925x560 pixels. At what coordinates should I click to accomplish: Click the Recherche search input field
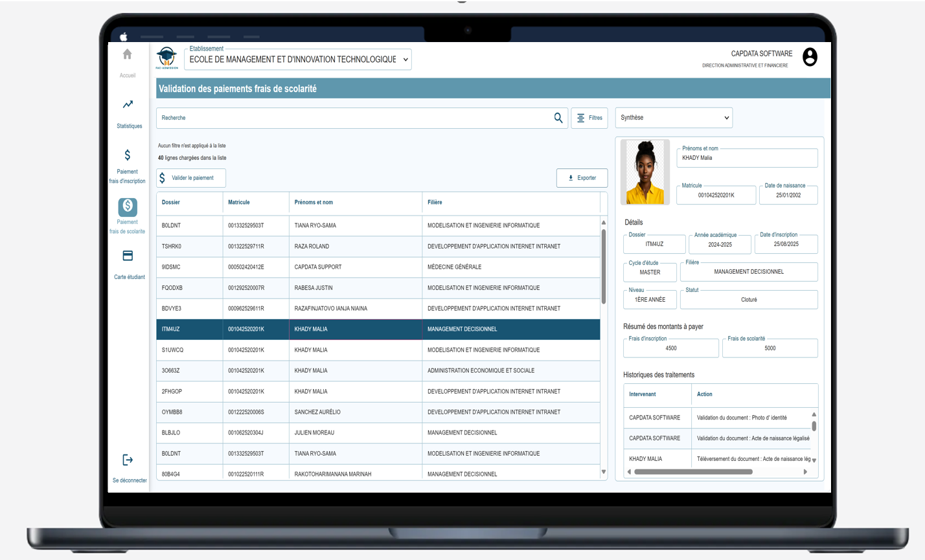[x=353, y=118]
